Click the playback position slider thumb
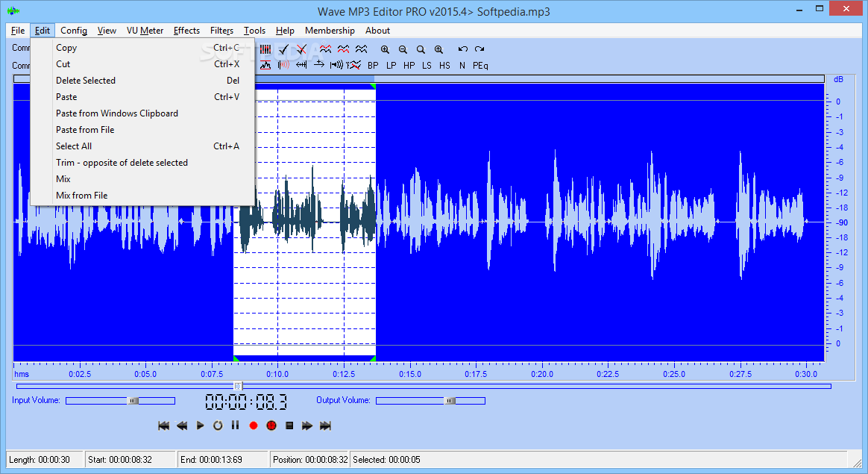Viewport: 868px width, 474px height. (238, 386)
